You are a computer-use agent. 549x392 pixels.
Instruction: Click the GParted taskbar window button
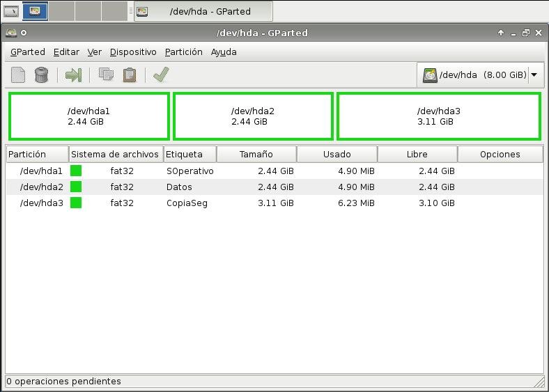203,11
